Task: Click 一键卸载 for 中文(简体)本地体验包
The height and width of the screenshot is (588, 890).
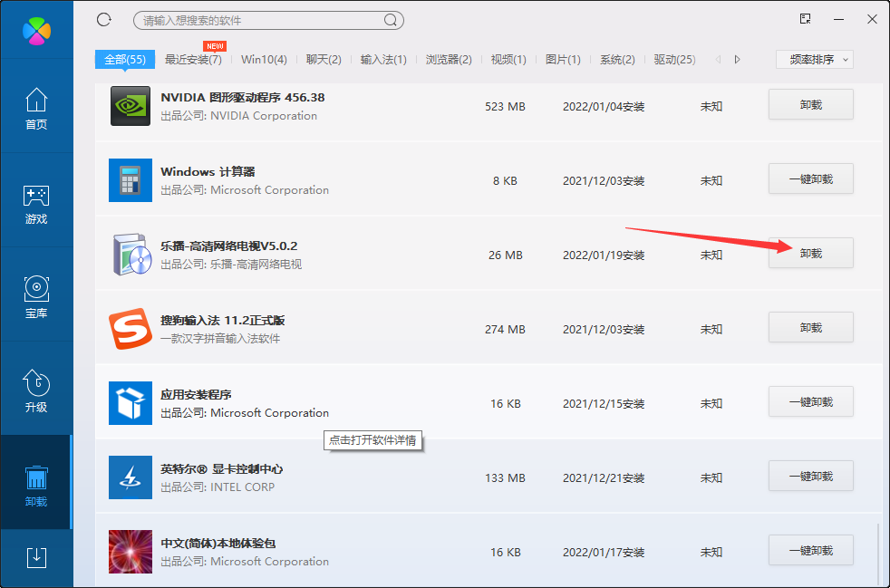Action: click(x=810, y=551)
